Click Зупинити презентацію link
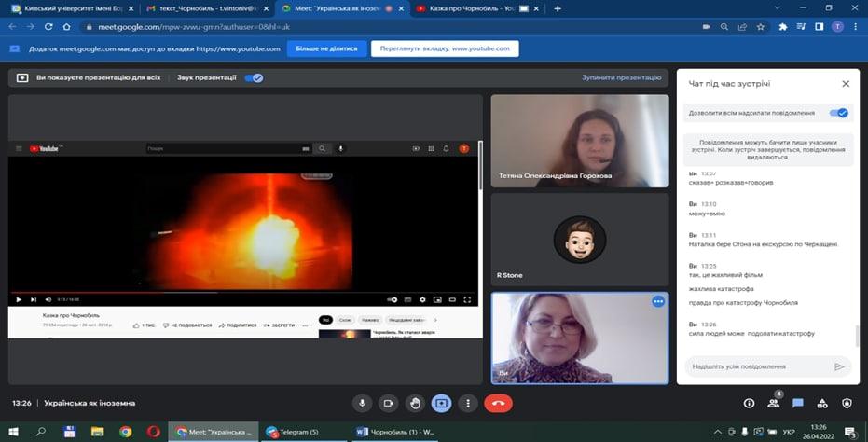This screenshot has width=868, height=442. (621, 78)
